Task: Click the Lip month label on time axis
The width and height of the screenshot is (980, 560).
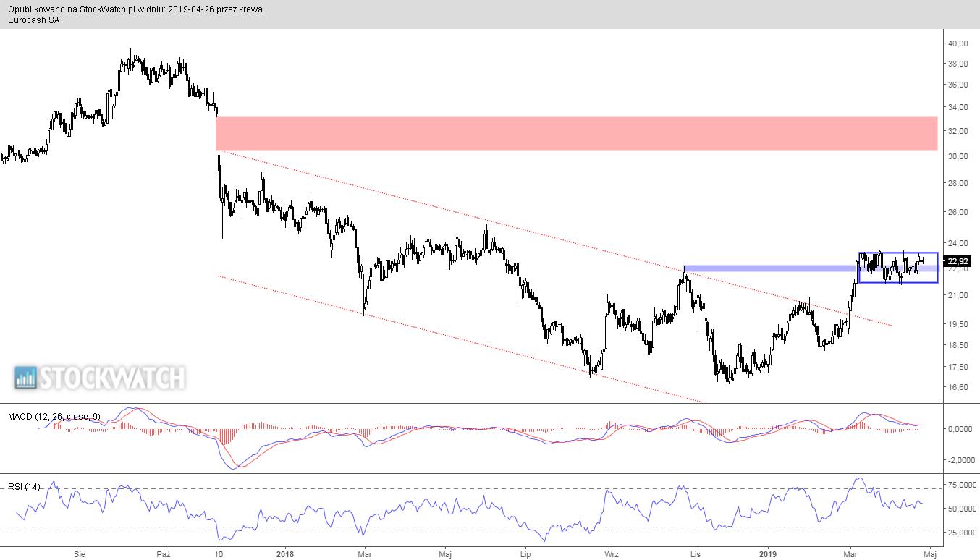Action: 526,553
